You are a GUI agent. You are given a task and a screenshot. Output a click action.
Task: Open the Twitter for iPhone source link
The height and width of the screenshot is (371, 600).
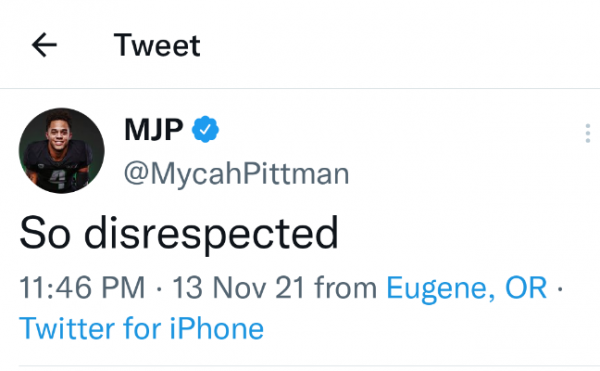pos(142,328)
